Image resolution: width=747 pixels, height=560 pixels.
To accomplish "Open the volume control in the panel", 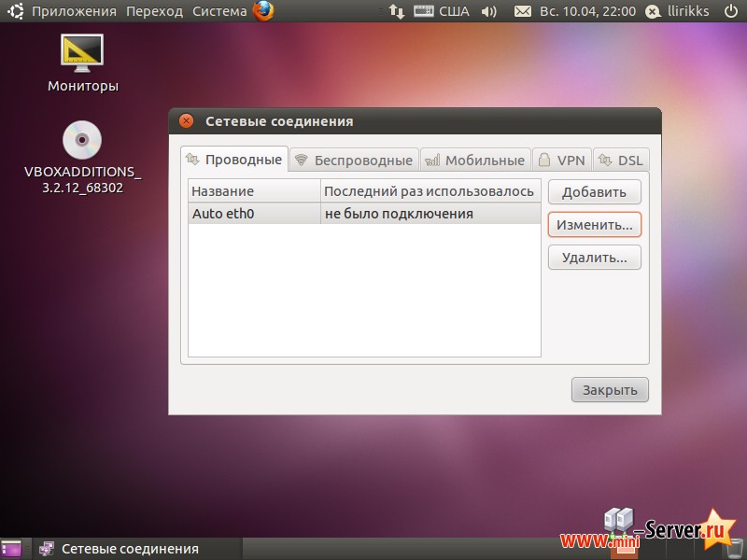I will (487, 11).
